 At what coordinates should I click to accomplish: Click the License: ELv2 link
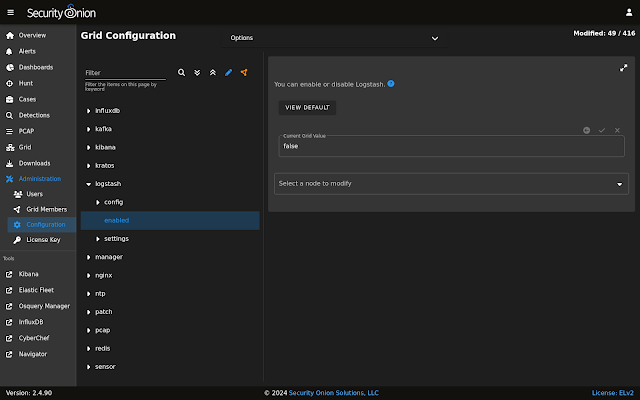point(613,393)
